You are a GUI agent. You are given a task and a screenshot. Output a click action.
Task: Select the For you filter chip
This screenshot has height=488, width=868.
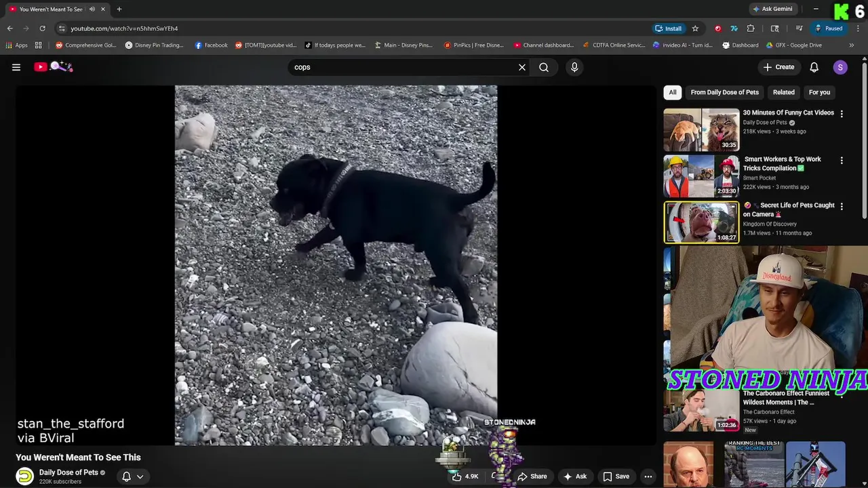click(819, 92)
